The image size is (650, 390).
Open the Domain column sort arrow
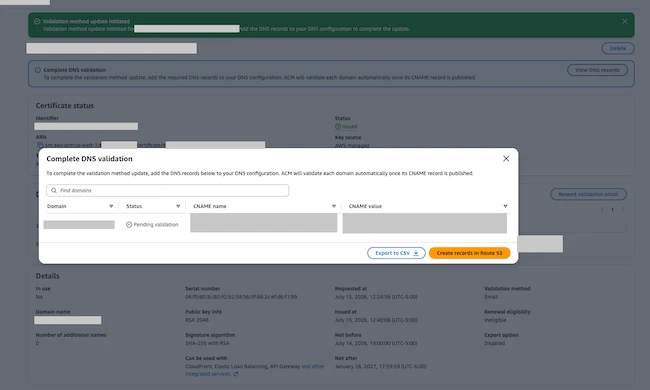point(111,206)
